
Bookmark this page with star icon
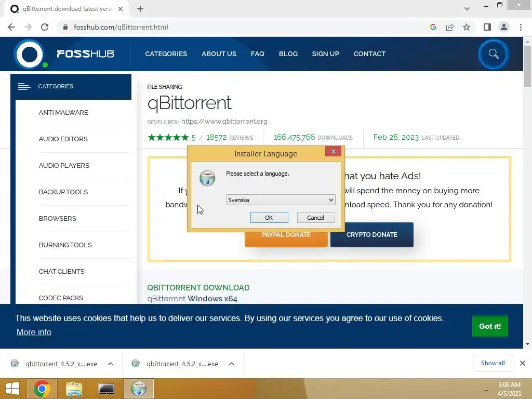point(467,27)
